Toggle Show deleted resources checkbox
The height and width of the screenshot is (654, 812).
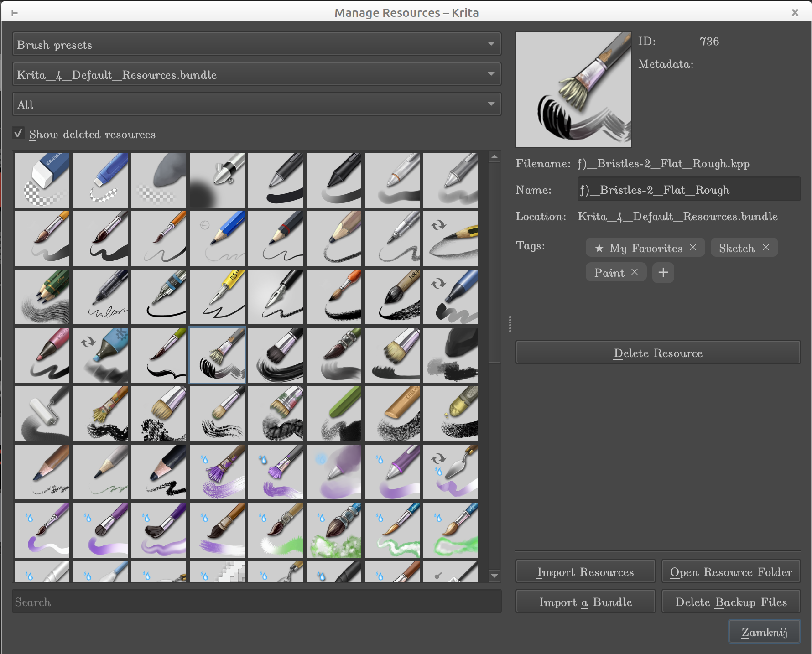[19, 134]
